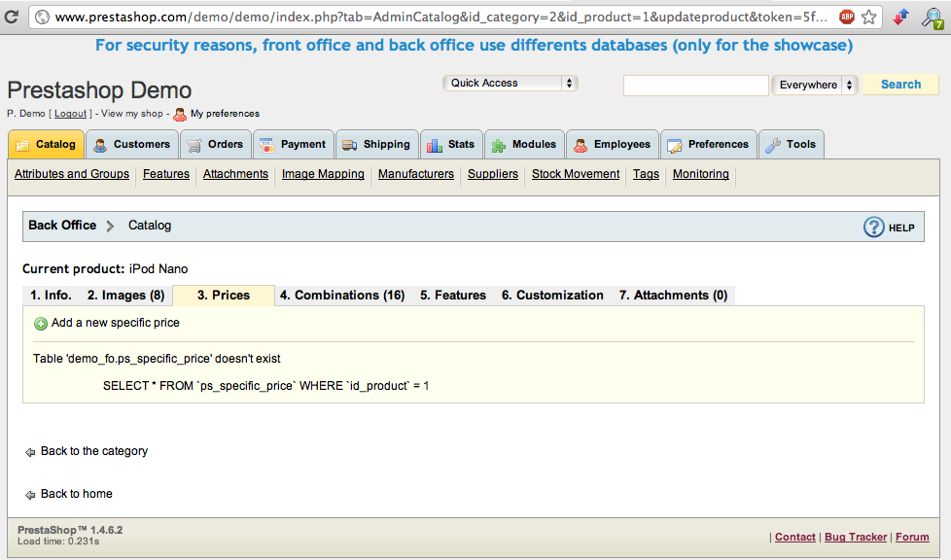The image size is (951, 560).
Task: Open the 5. Features tab
Action: 453,296
